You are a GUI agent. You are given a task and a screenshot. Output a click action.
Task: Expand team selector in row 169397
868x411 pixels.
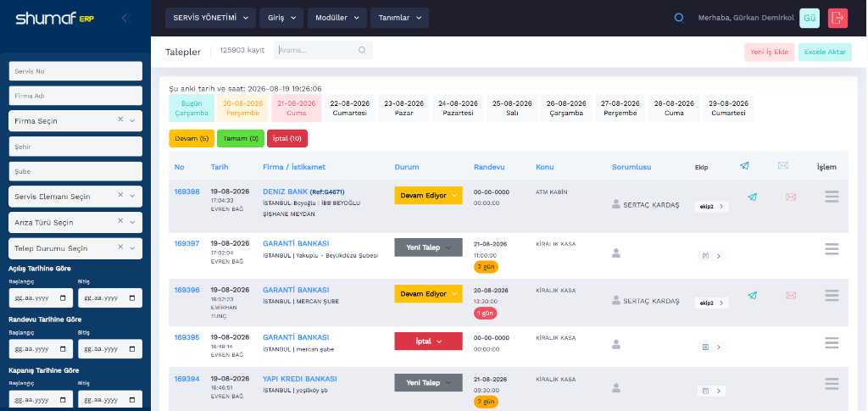[711, 256]
